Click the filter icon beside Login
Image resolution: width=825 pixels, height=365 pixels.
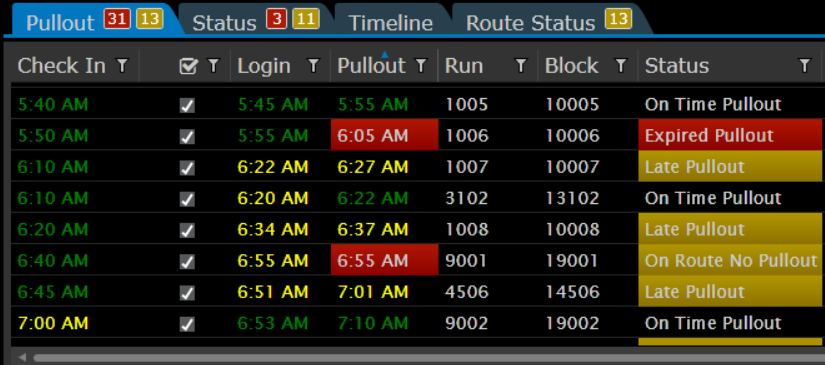pyautogui.click(x=314, y=66)
